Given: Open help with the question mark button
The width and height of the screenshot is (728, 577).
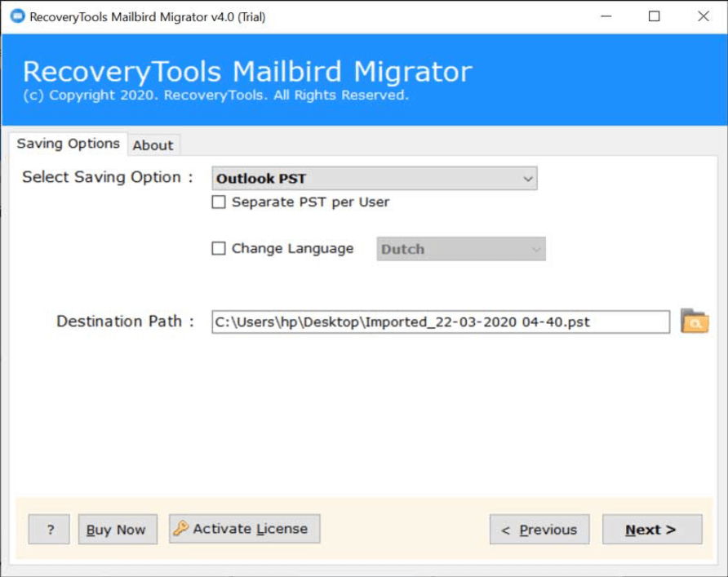Looking at the screenshot, I should coord(49,530).
